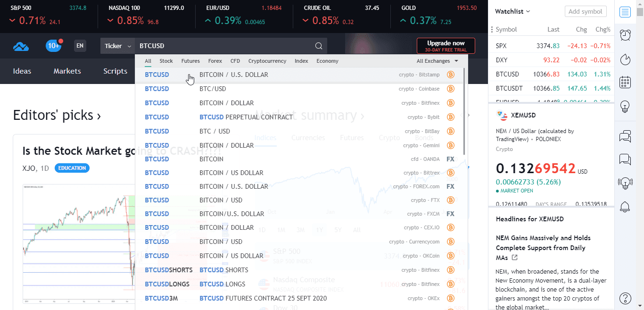The width and height of the screenshot is (644, 310).
Task: Select the CFD filter tab
Action: click(235, 61)
